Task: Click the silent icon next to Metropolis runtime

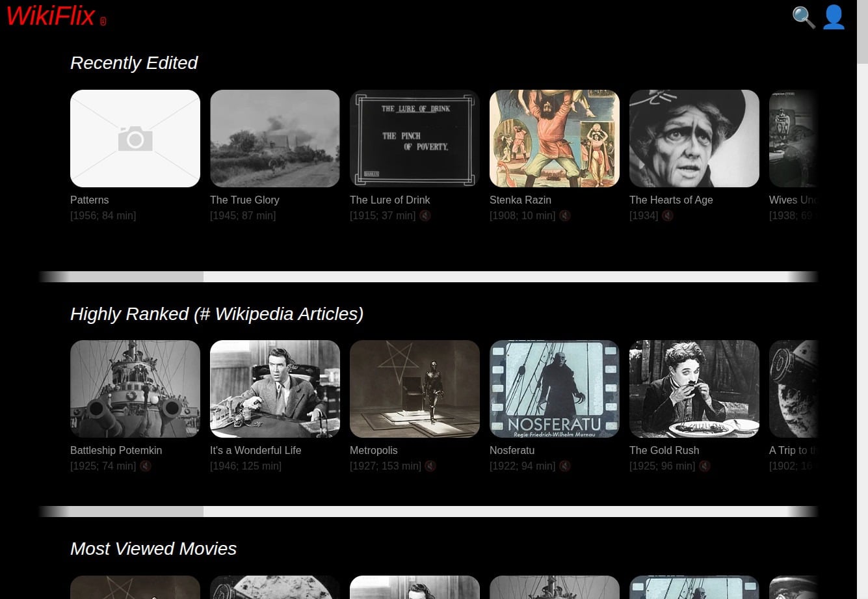Action: tap(430, 466)
